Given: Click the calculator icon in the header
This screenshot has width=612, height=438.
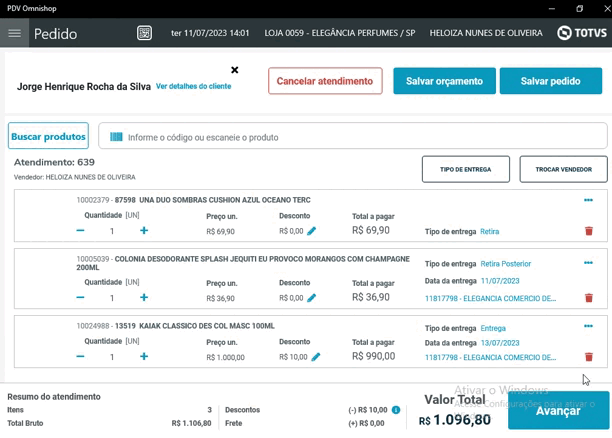Looking at the screenshot, I should click(x=145, y=33).
